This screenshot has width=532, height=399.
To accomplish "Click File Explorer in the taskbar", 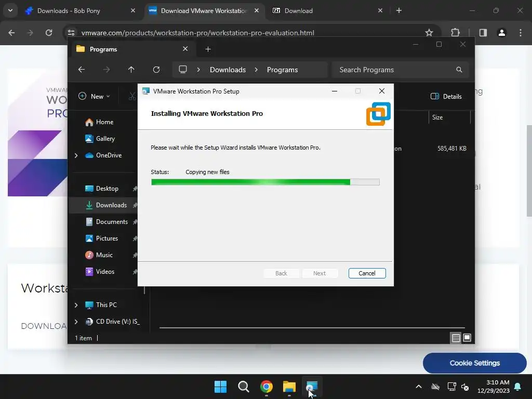I will tap(289, 387).
